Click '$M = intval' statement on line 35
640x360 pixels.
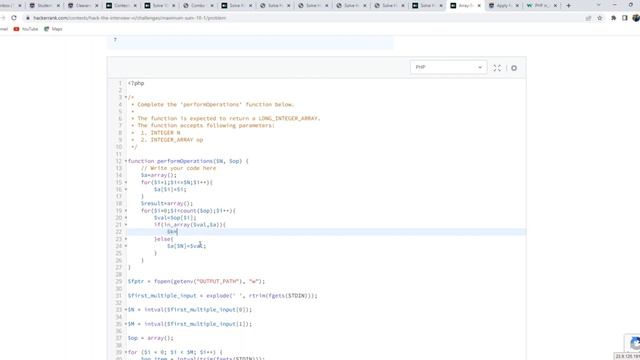point(190,324)
